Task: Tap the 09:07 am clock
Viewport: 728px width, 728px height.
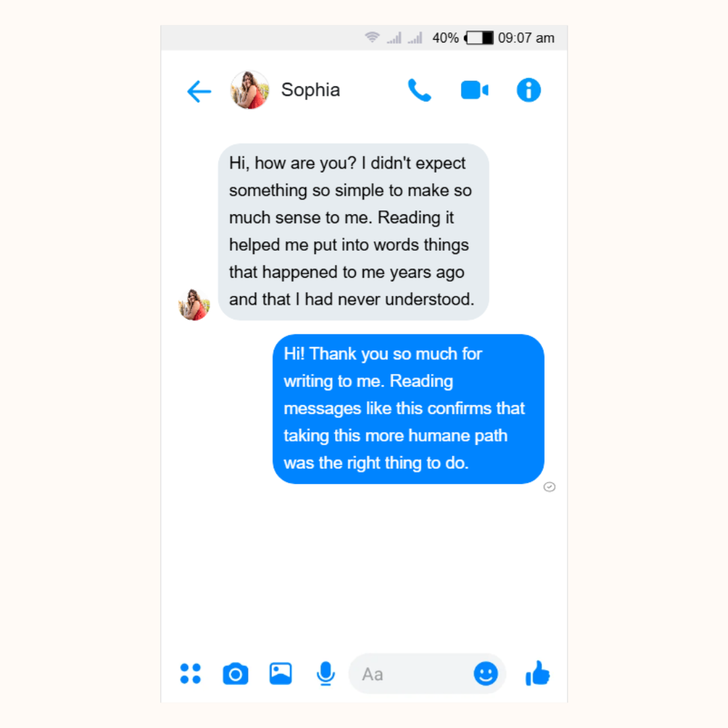Action: tap(526, 38)
